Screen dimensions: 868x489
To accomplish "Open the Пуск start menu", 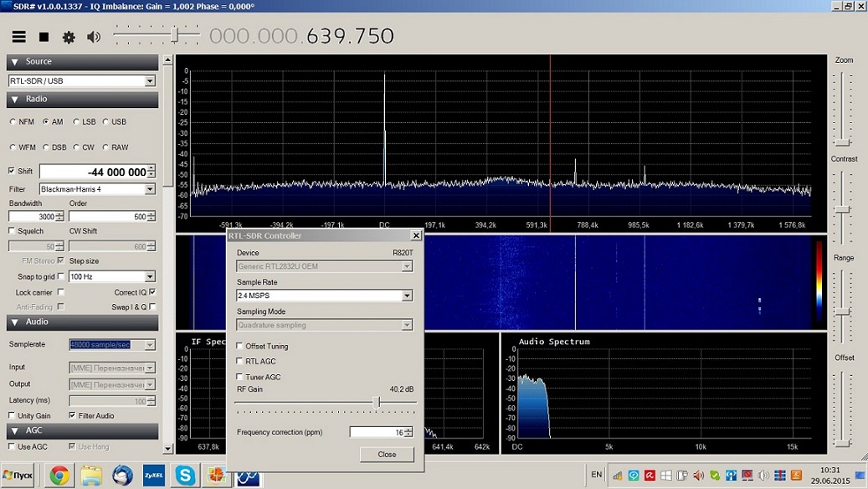I will (x=18, y=475).
